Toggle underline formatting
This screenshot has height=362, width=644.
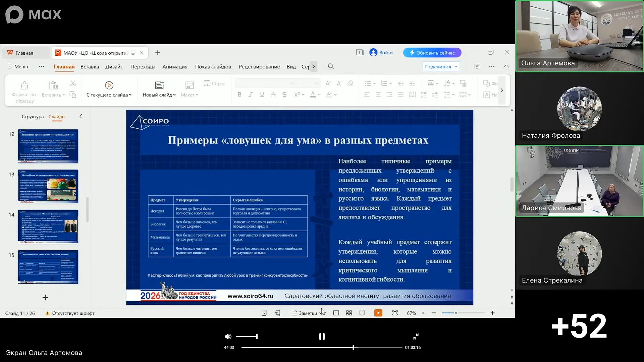point(262,95)
